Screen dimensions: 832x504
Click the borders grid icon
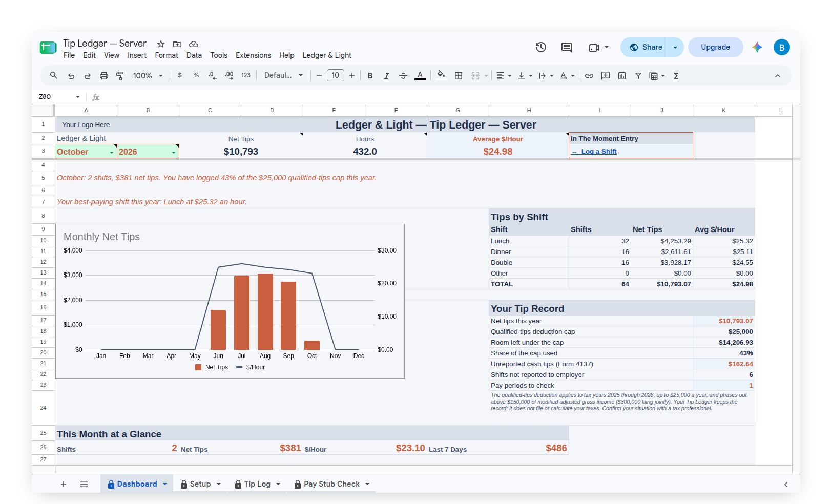pyautogui.click(x=459, y=76)
